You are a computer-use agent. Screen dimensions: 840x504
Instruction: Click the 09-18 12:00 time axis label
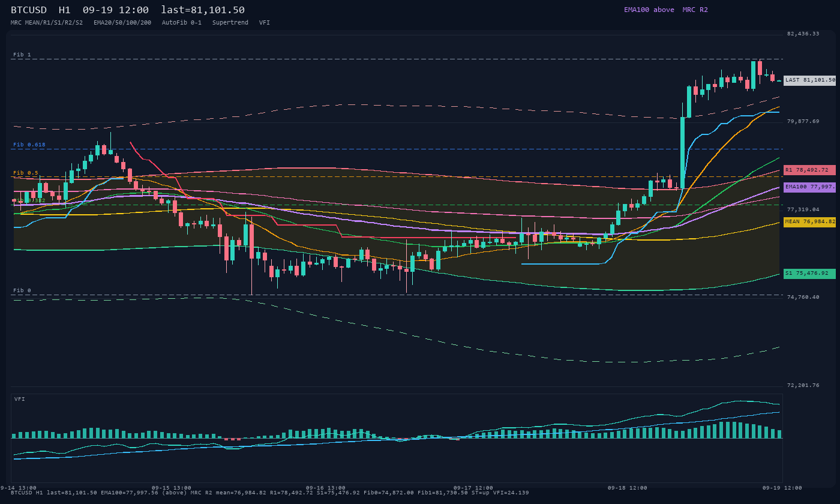[628, 488]
